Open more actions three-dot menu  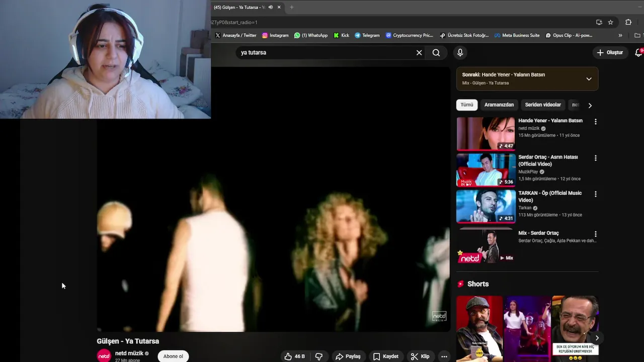click(x=444, y=356)
